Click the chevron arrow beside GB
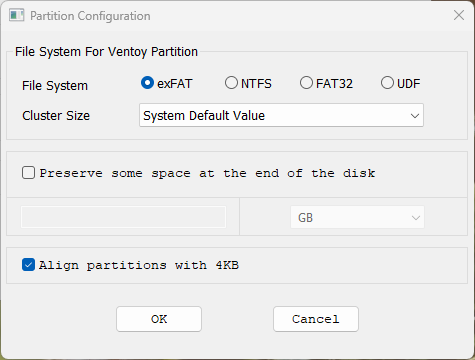 (415, 218)
